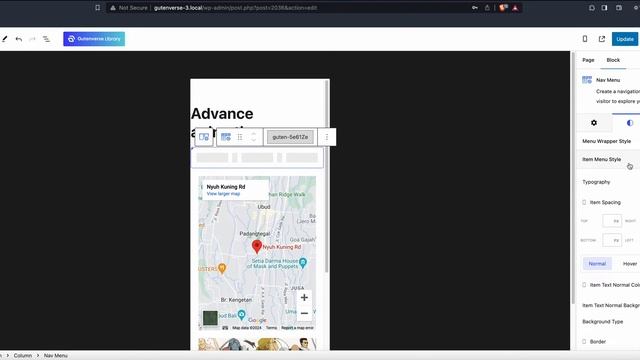The width and height of the screenshot is (640, 360).
Task: Open the Document Overview list view icon
Action: pyautogui.click(x=47, y=39)
